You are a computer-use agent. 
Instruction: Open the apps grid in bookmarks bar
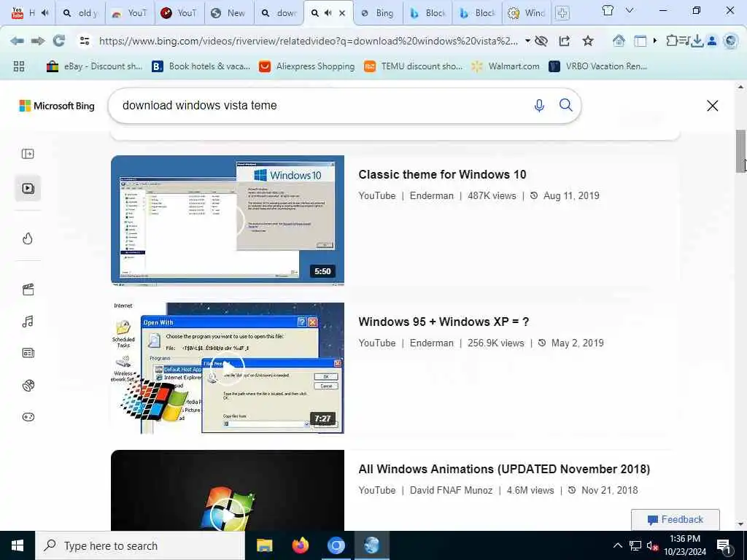[x=19, y=66]
